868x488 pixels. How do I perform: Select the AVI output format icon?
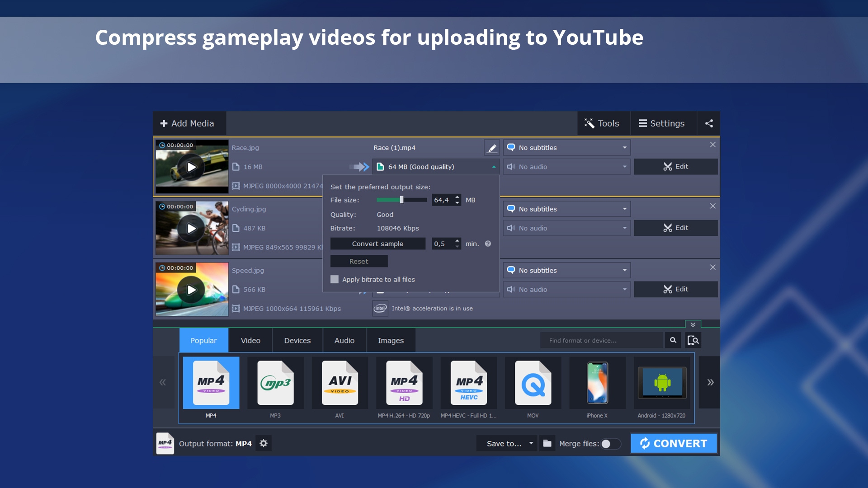[x=340, y=382]
